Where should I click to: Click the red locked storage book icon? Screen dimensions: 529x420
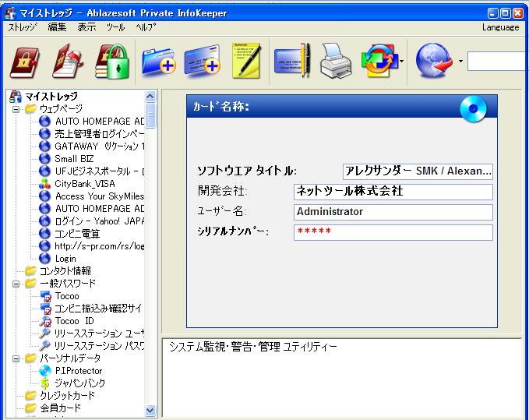24,62
